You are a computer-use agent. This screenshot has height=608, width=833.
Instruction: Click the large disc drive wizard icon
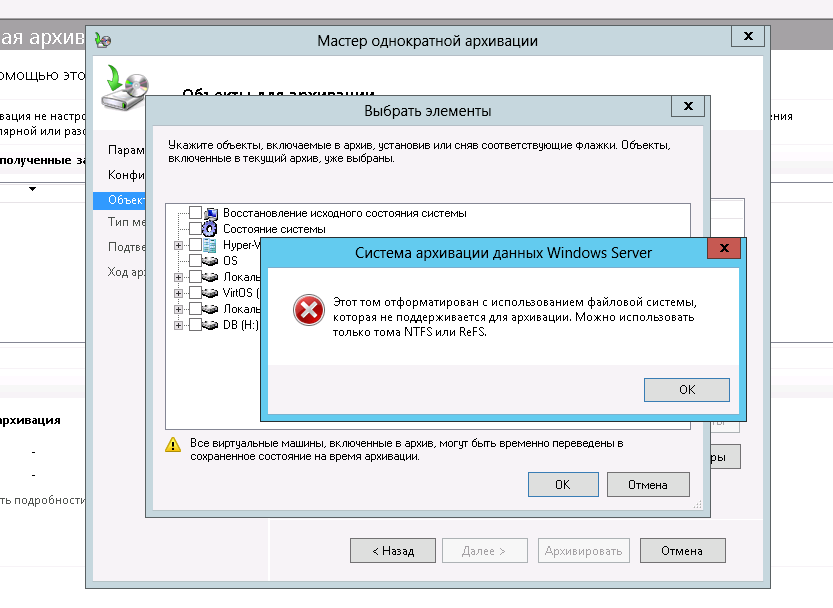[125, 88]
